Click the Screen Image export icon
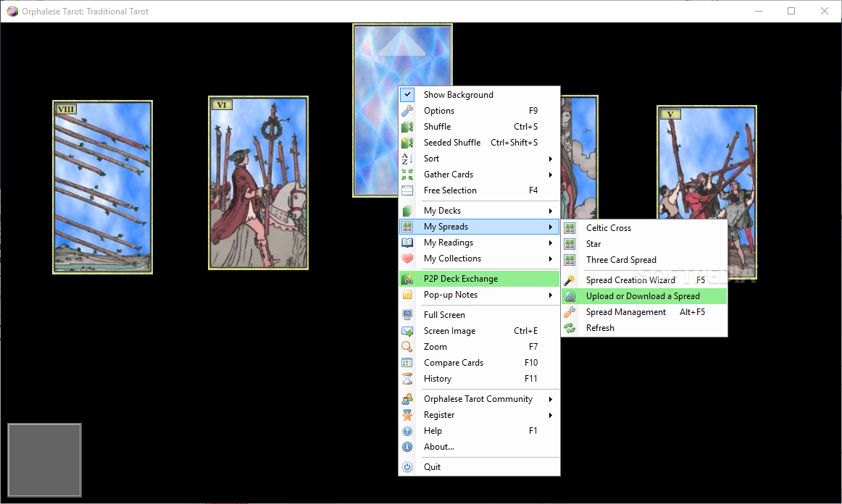The width and height of the screenshot is (842, 504). 407,331
